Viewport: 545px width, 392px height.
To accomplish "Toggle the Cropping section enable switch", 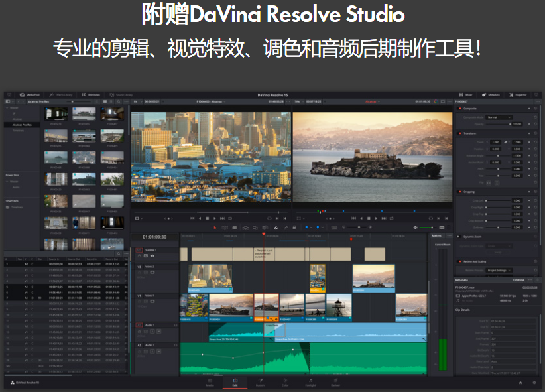I will pos(459,192).
